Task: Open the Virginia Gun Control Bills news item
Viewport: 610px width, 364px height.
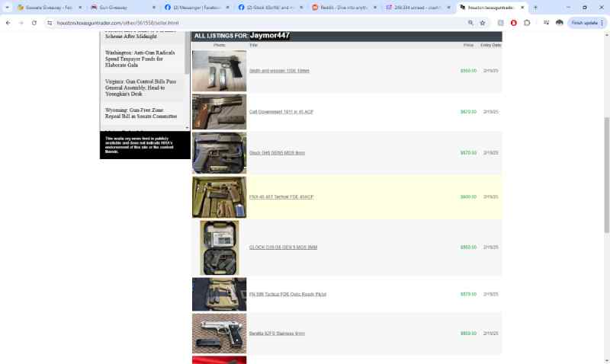Action: point(140,88)
